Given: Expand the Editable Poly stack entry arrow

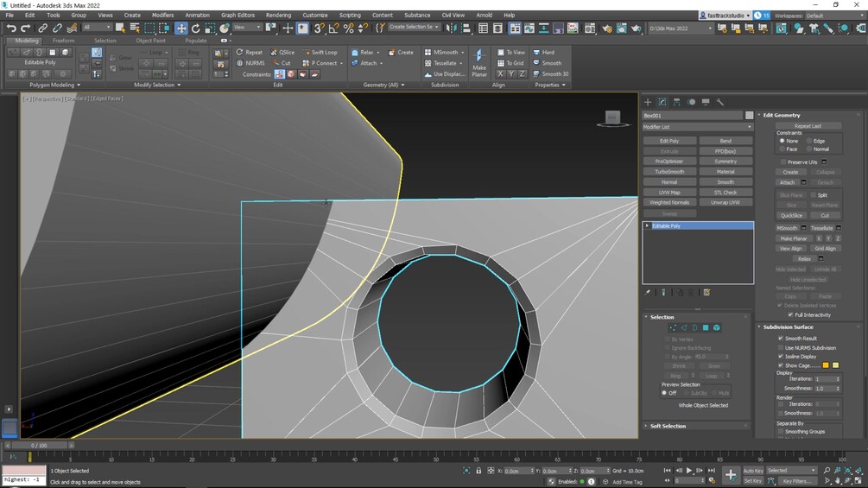Looking at the screenshot, I should coord(647,225).
